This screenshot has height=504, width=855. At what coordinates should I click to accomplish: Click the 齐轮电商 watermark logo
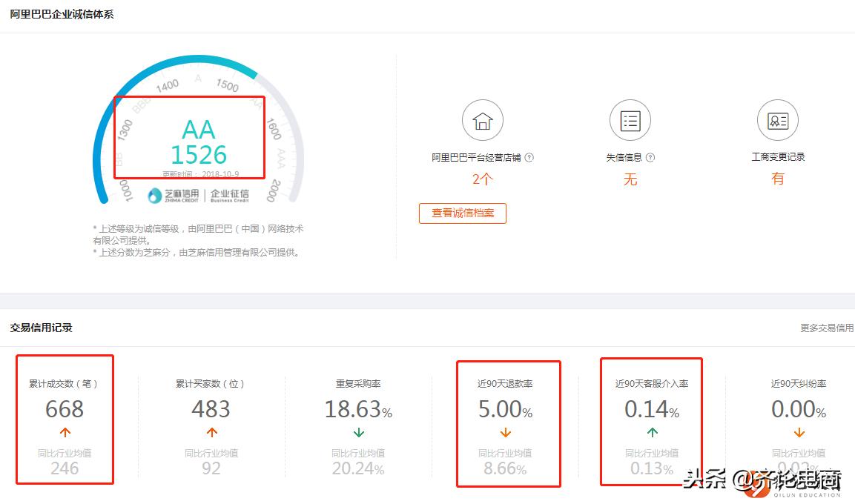(756, 482)
